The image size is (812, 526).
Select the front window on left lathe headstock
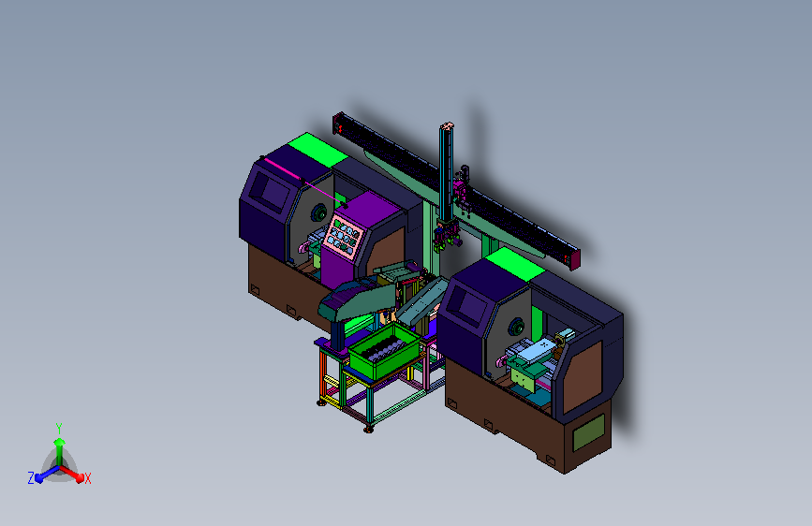pyautogui.click(x=270, y=192)
